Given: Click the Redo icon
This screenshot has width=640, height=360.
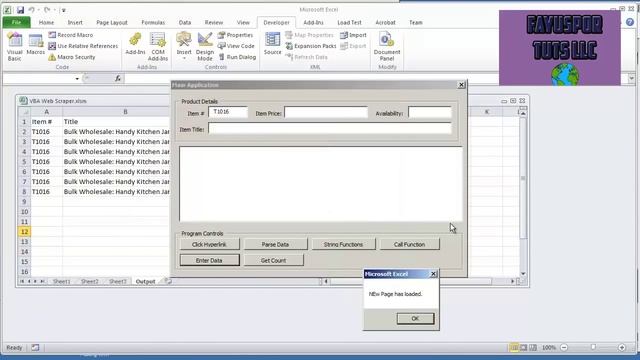Looking at the screenshot, I should [47, 9].
